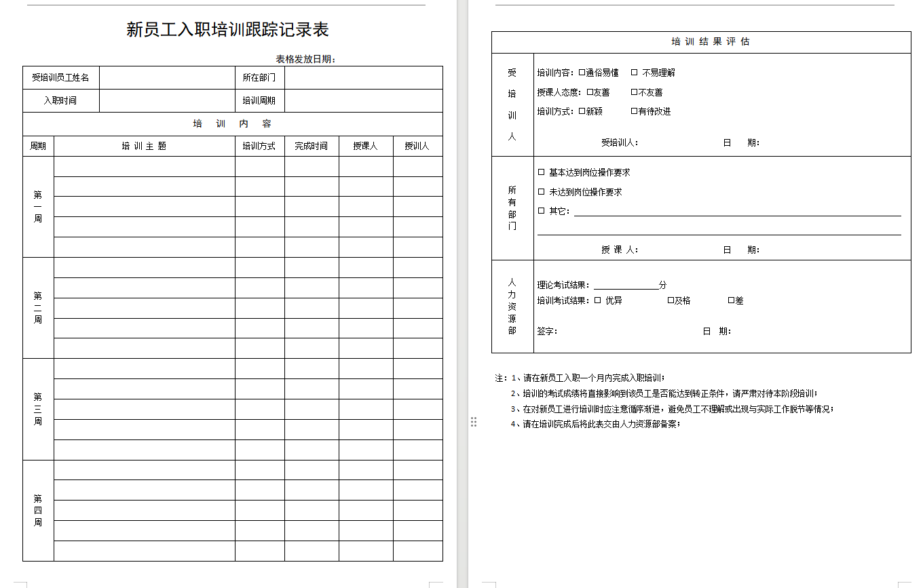Screen dimensions: 923x588
Task: Click the 授课人态度： label
Action: pyautogui.click(x=561, y=92)
